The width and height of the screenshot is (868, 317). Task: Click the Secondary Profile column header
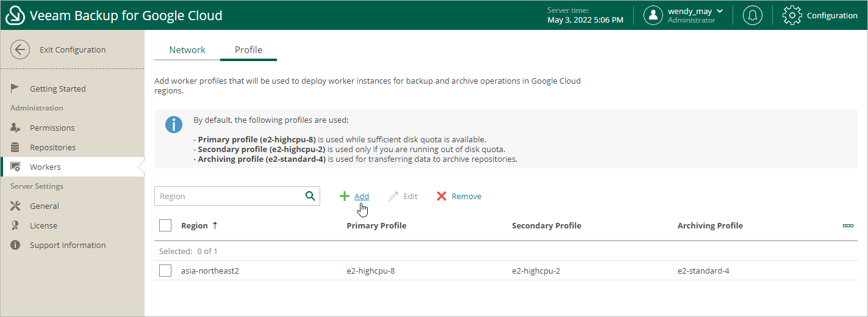click(547, 225)
